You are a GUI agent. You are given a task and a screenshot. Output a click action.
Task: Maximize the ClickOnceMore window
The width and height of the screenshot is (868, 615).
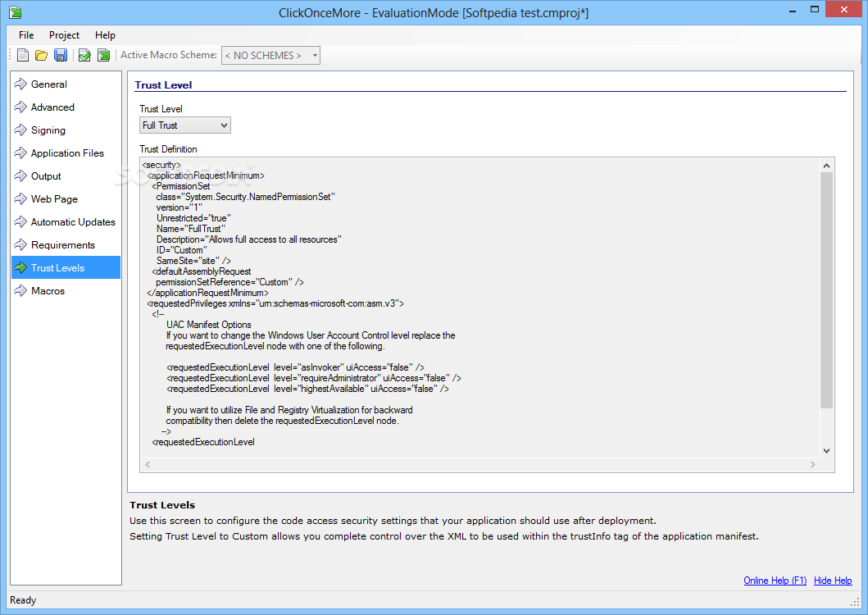pyautogui.click(x=814, y=10)
